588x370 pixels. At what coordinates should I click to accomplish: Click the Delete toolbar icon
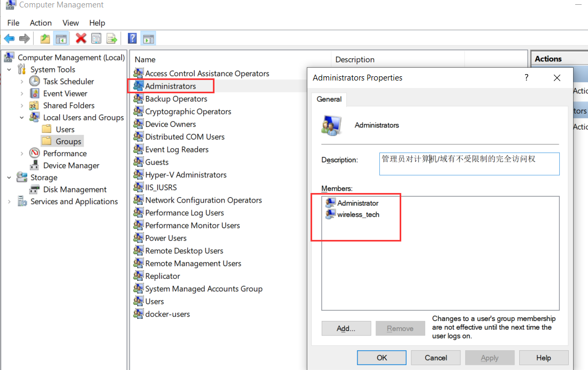81,38
